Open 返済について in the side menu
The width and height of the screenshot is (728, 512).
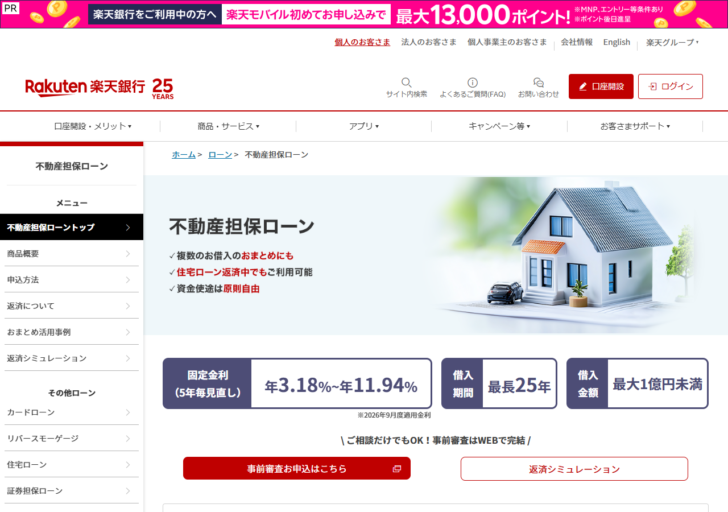[x=72, y=306]
